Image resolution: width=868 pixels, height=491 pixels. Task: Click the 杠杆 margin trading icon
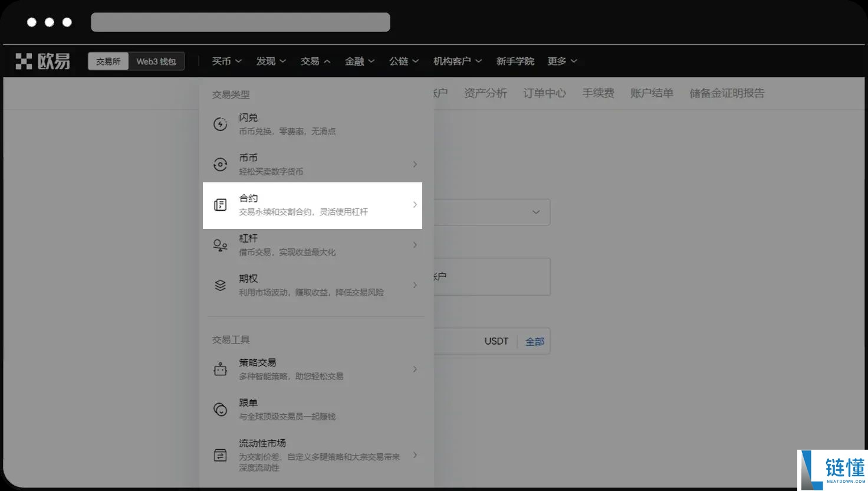(220, 245)
